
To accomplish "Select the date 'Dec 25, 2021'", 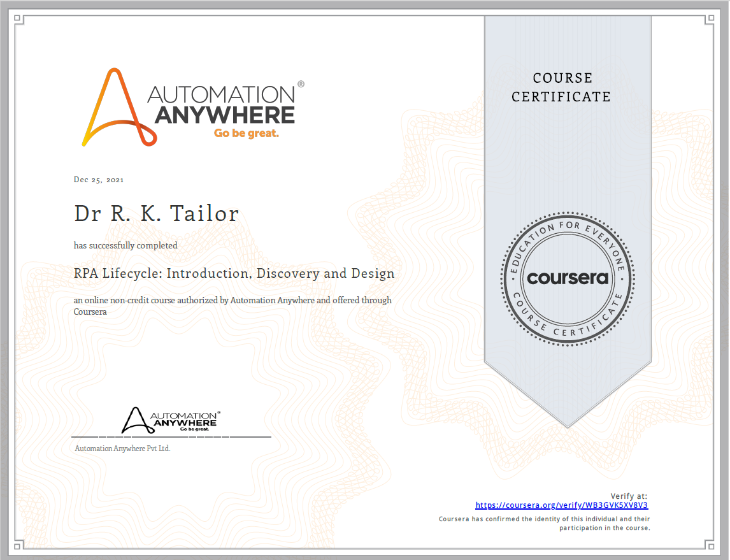I will [99, 180].
